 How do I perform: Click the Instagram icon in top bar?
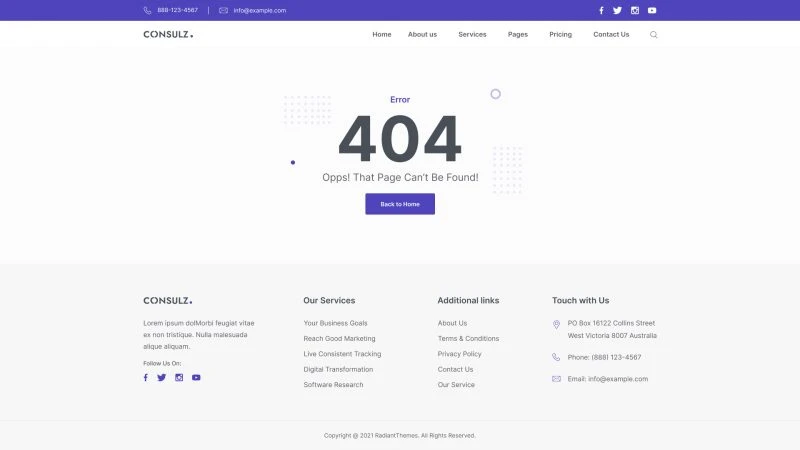tap(634, 10)
